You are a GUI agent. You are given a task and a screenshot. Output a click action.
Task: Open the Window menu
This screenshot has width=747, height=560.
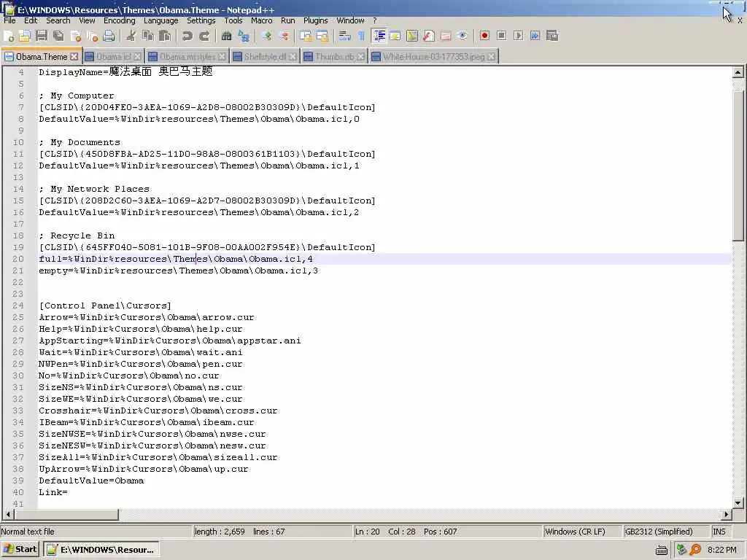[x=350, y=20]
